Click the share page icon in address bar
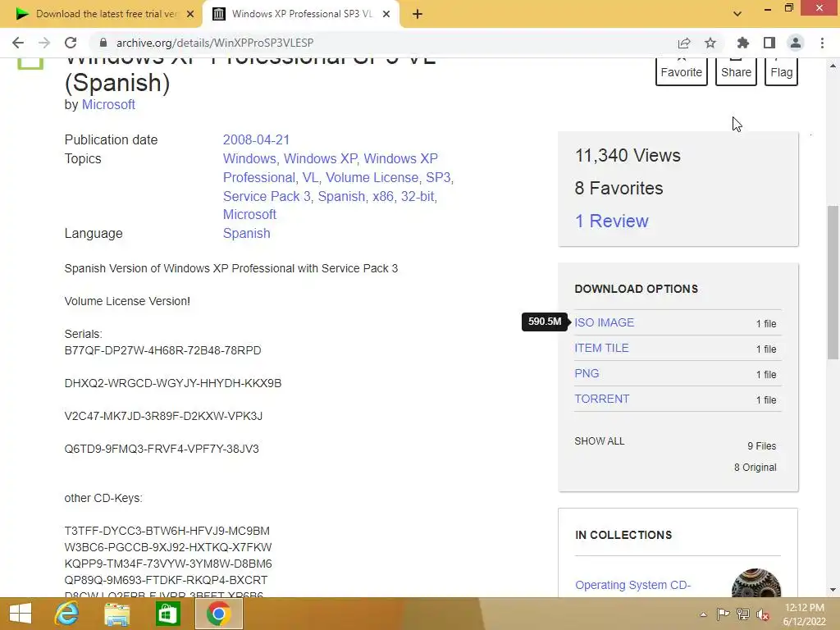 click(x=684, y=43)
